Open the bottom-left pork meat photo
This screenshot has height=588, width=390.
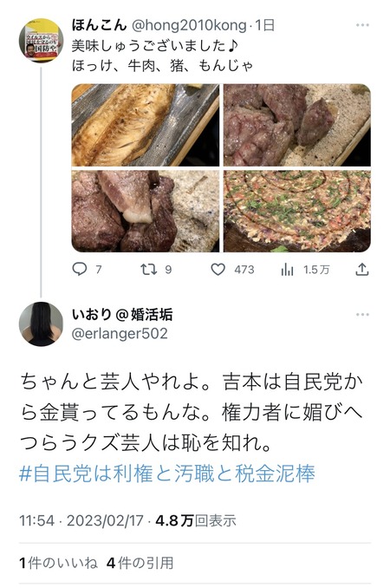pos(146,211)
